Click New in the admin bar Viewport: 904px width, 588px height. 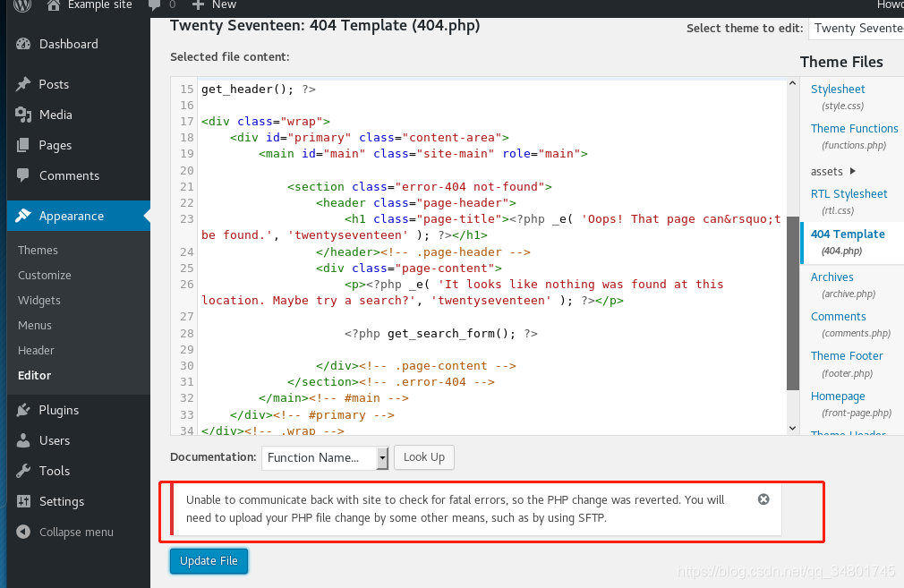tap(224, 5)
